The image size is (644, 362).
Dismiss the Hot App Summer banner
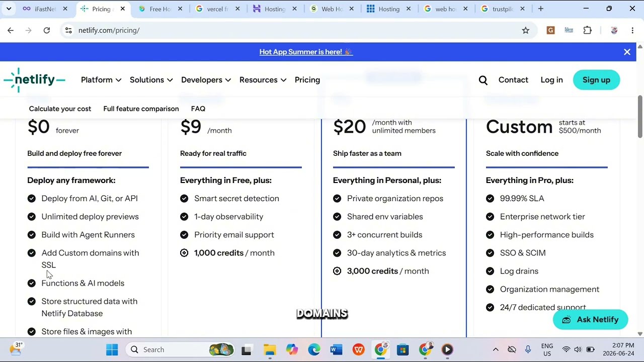[x=627, y=52]
